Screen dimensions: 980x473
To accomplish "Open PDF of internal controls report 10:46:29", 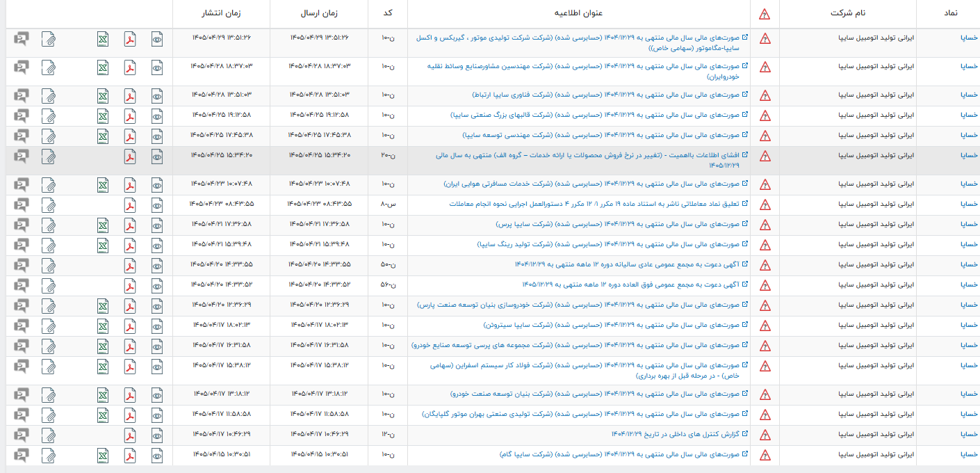I will pos(130,435).
